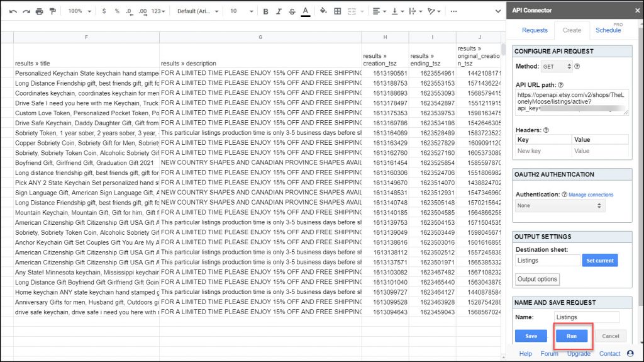Image resolution: width=644 pixels, height=362 pixels.
Task: Apply italic formatting
Action: [279, 11]
